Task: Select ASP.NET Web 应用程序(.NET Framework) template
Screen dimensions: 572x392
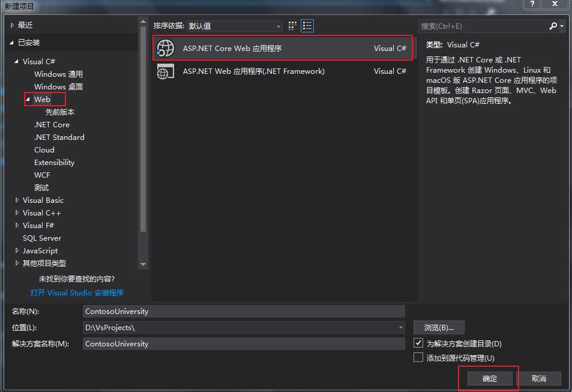Action: click(283, 71)
